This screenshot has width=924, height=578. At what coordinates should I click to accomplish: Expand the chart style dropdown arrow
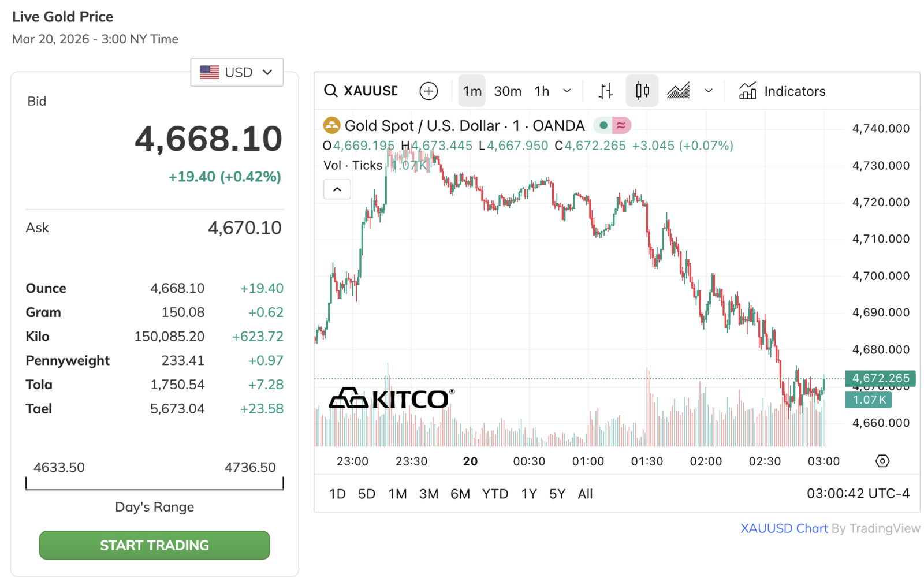pos(709,91)
